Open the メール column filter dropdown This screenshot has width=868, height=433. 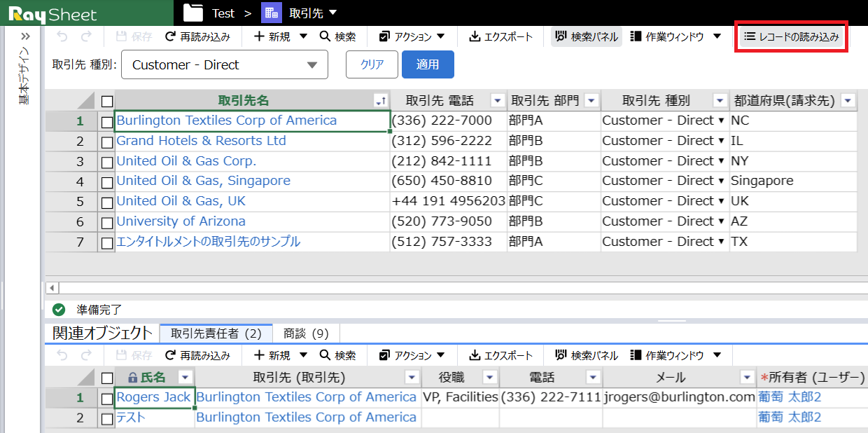(x=748, y=378)
